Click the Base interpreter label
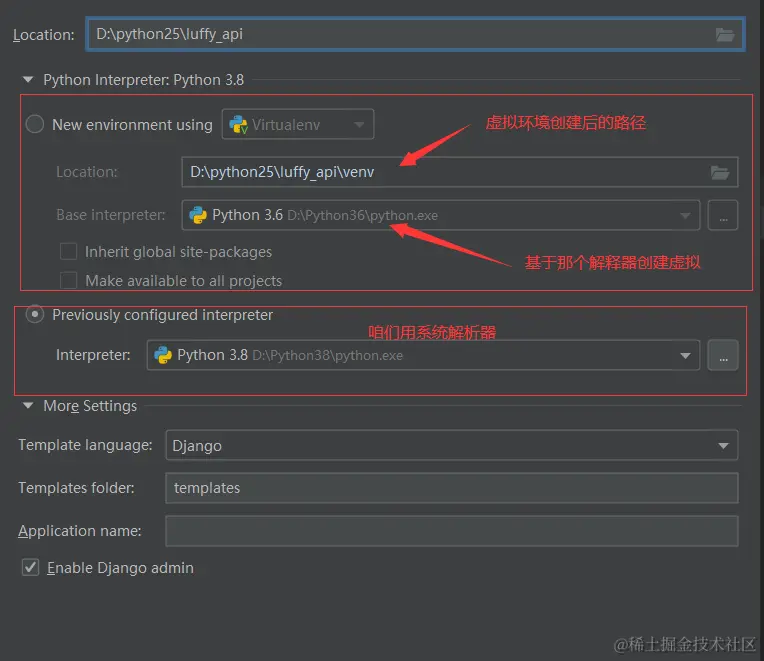The width and height of the screenshot is (764, 661). click(x=111, y=215)
